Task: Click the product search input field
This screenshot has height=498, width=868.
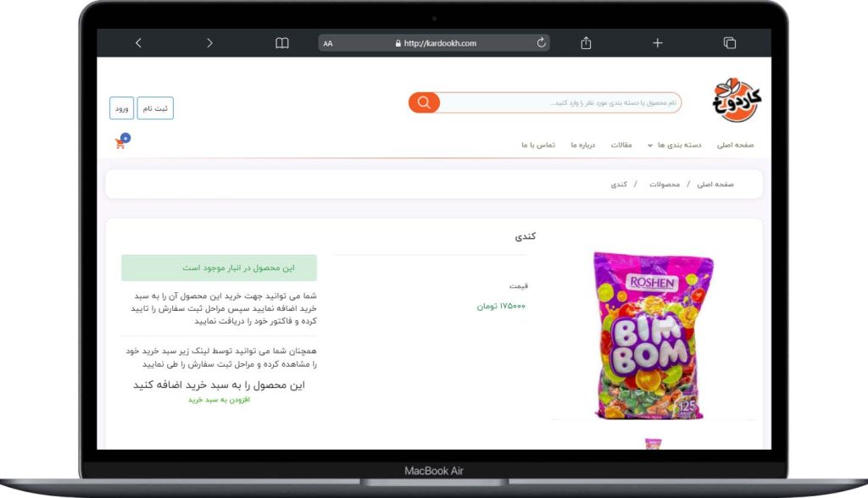Action: [x=560, y=103]
